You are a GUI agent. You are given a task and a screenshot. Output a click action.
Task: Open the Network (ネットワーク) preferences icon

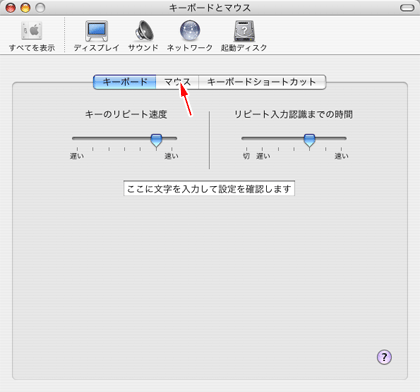coord(190,36)
